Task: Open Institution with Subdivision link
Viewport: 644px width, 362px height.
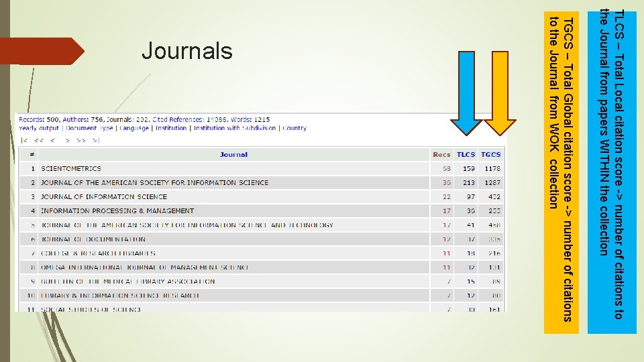Action: (235, 128)
